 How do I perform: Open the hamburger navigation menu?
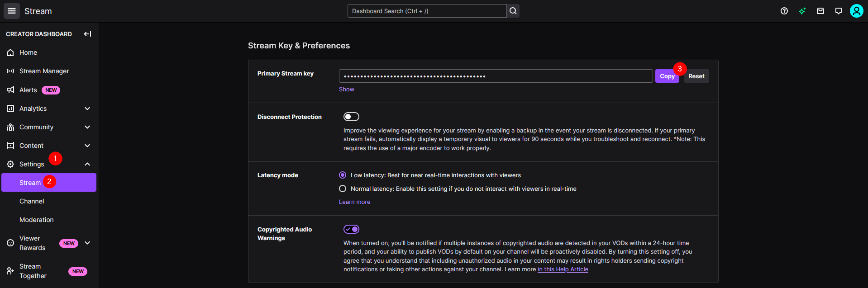pos(12,11)
